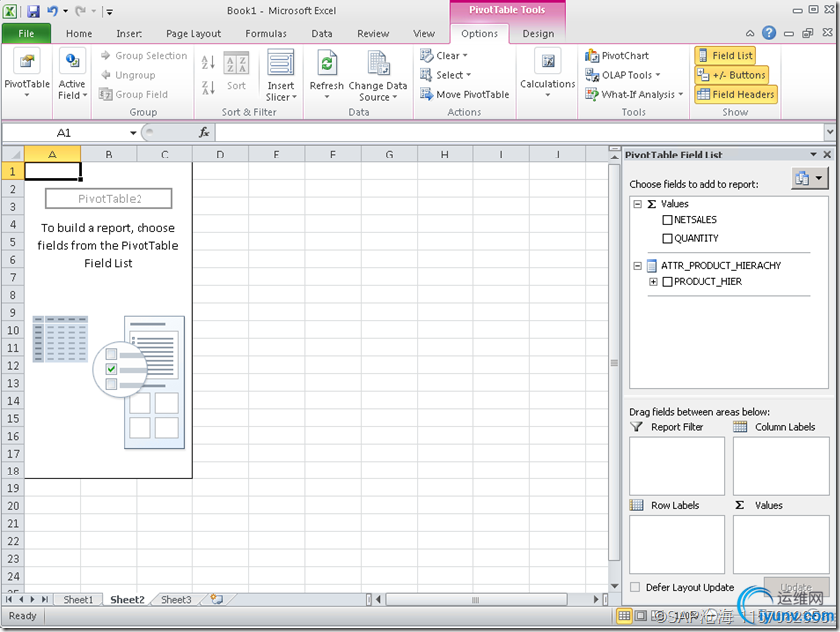Collapse the ATTR_PRODUCT_HIERACHY group
840x632 pixels.
coord(638,266)
